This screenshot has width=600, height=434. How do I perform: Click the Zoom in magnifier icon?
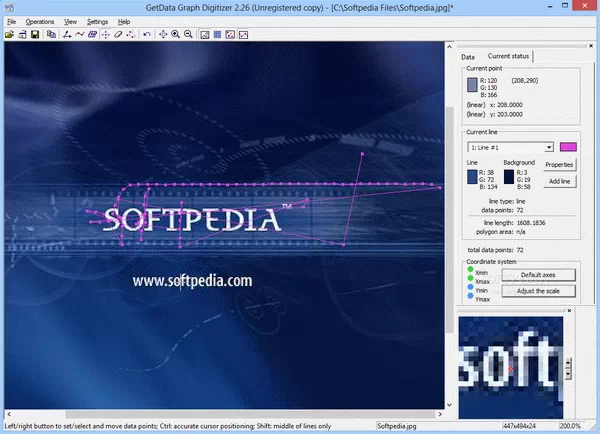(175, 34)
